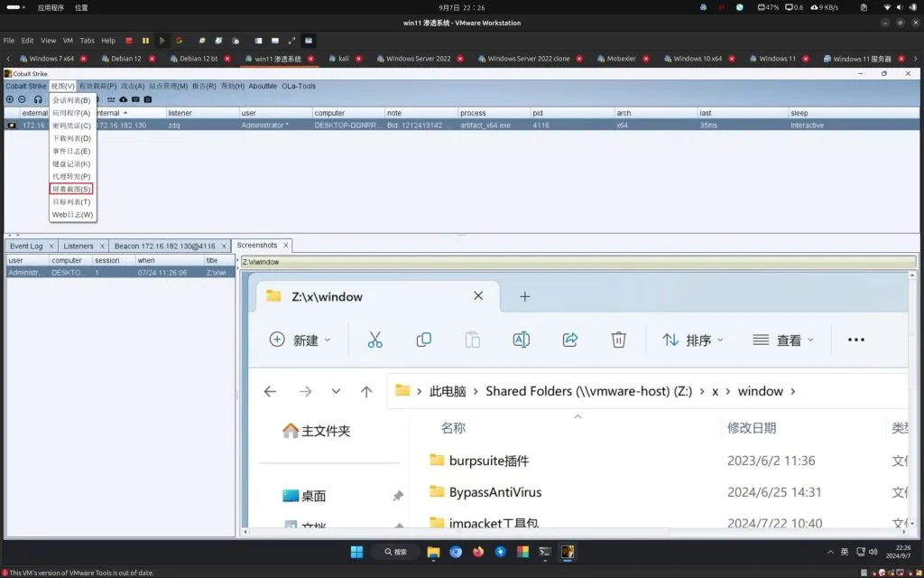Click the rename icon in captured Explorer toolbar
Viewport: 924px width, 578px height.
(x=521, y=340)
